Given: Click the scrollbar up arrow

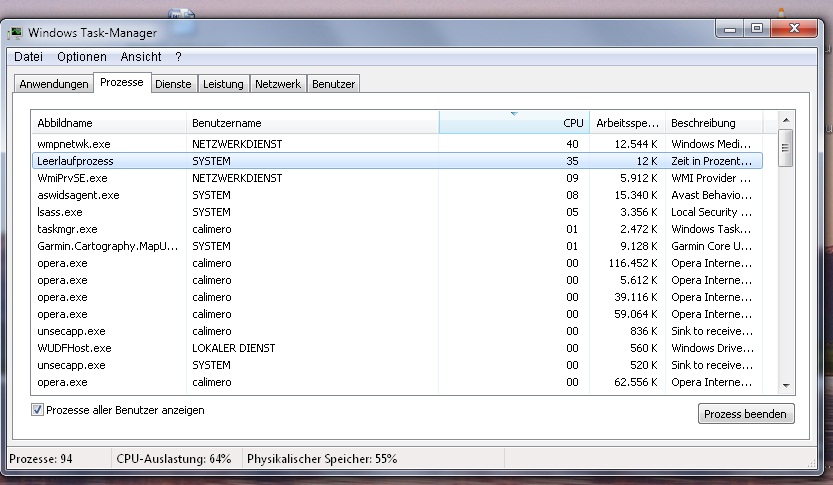Looking at the screenshot, I should (x=786, y=120).
